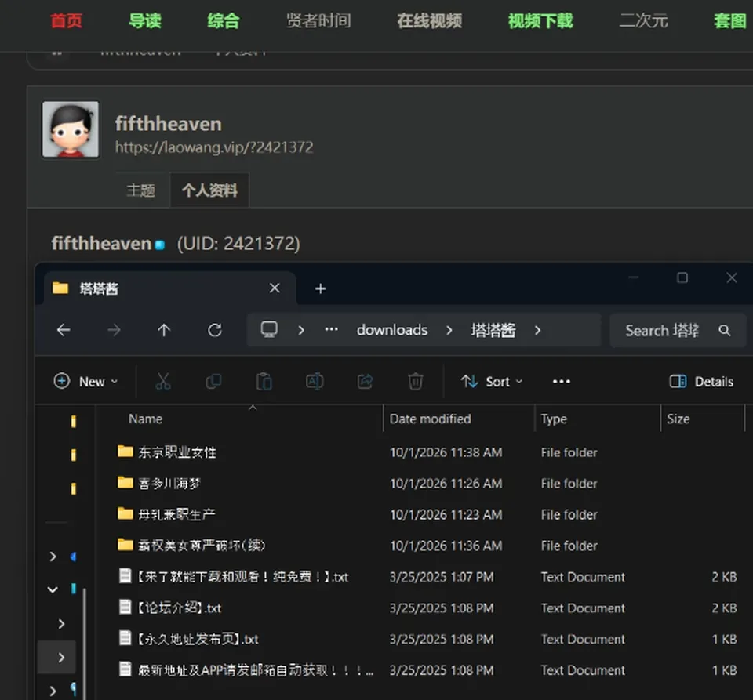Expand the chevron right of the PC icon
The width and height of the screenshot is (753, 700).
click(x=301, y=330)
